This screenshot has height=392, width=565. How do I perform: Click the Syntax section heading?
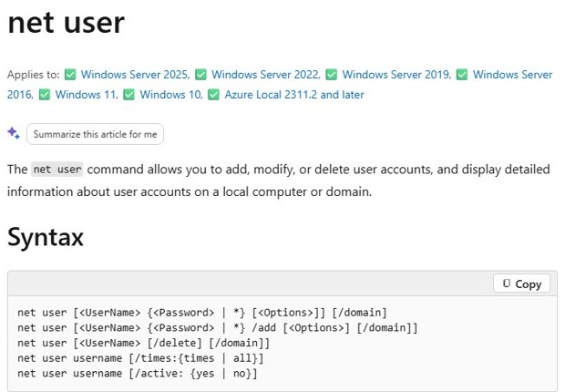tap(46, 237)
